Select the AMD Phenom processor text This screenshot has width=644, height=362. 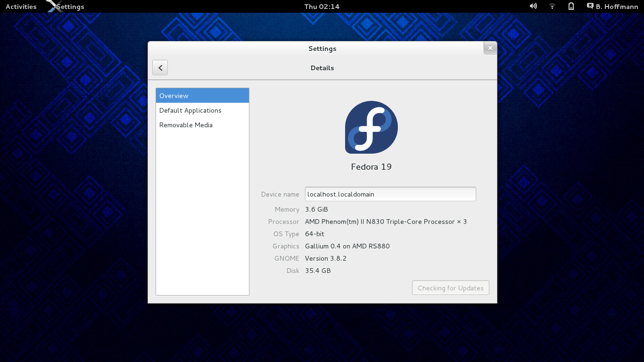(386, 222)
